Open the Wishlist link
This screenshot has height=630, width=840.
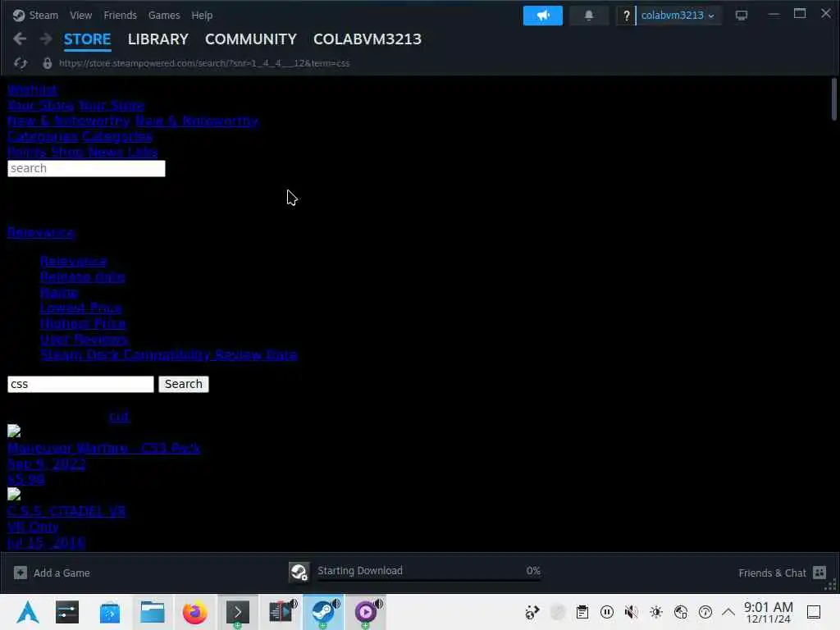click(32, 90)
